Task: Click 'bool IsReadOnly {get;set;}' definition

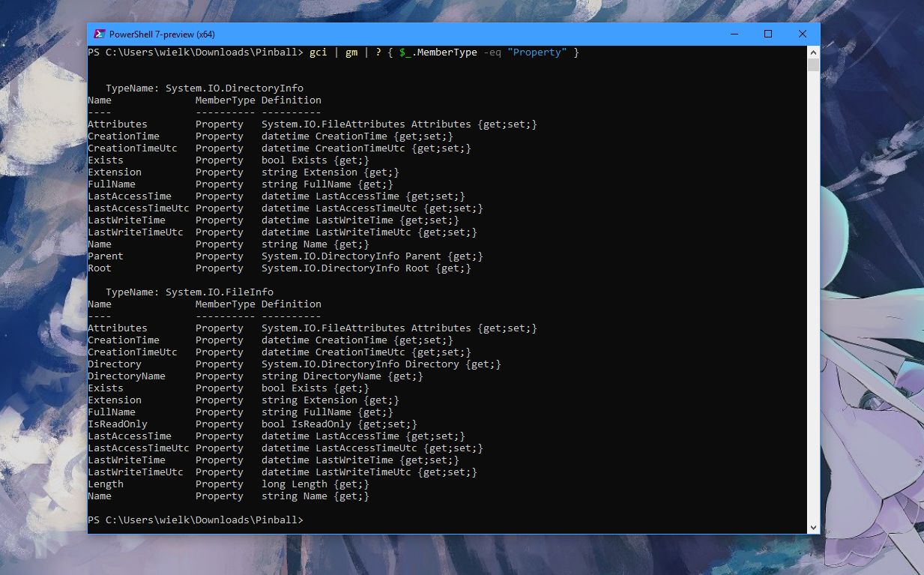Action: [339, 424]
